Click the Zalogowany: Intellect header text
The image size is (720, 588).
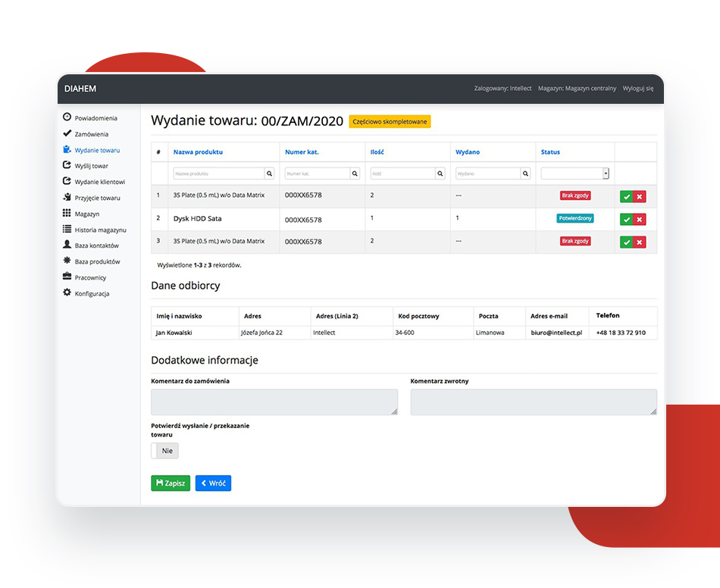(x=502, y=88)
